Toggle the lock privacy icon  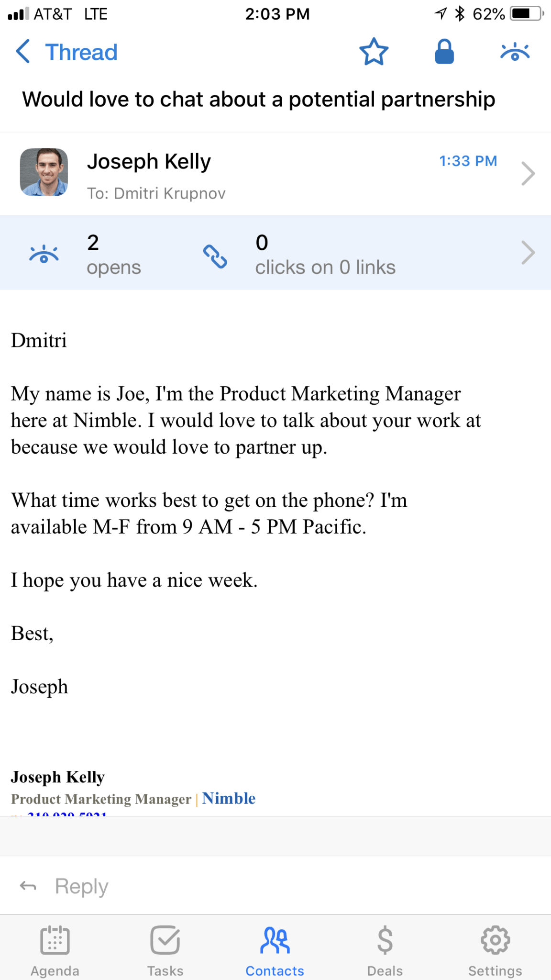444,52
